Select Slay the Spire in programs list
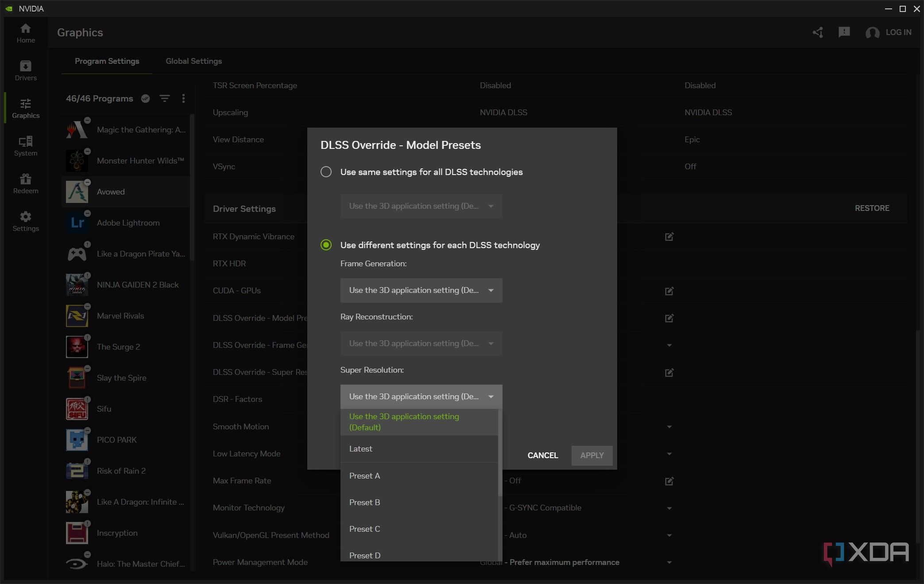 point(126,378)
